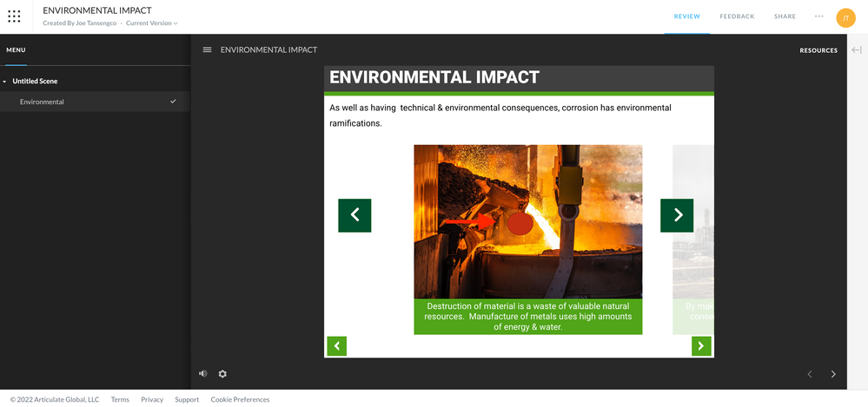Click the checkmark beside Environmental
The width and height of the screenshot is (868, 407).
click(173, 102)
